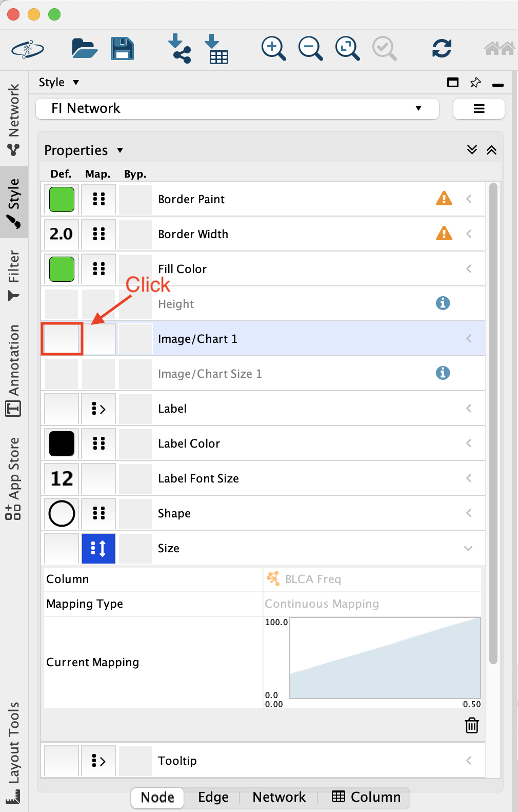Delete the Size mapping with trash icon
The height and width of the screenshot is (812, 518).
[x=471, y=725]
